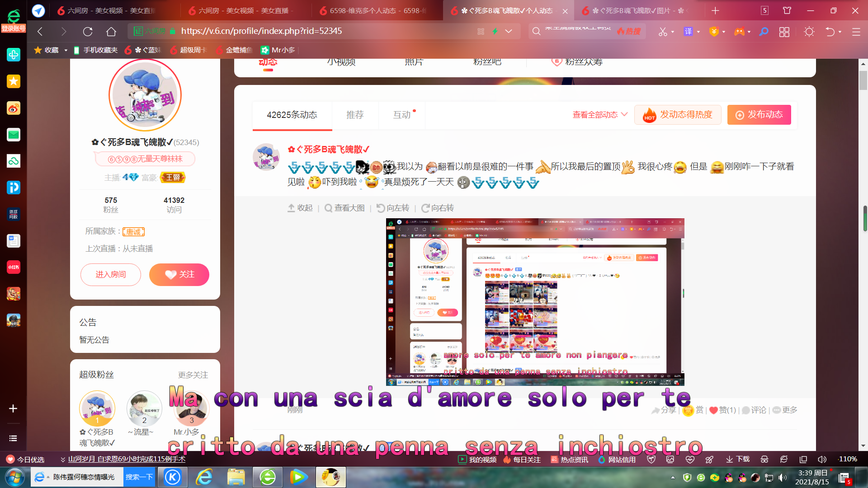The height and width of the screenshot is (488, 868).
Task: Click the night mode sun icon
Action: 809,32
